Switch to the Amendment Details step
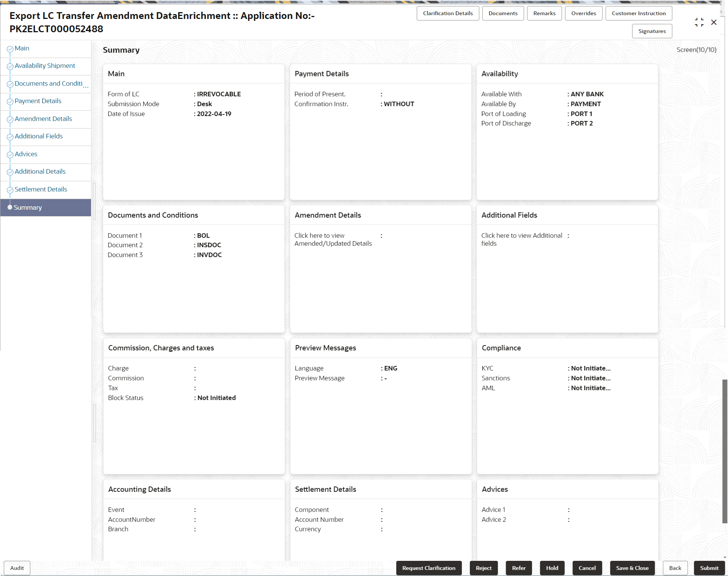 (43, 119)
